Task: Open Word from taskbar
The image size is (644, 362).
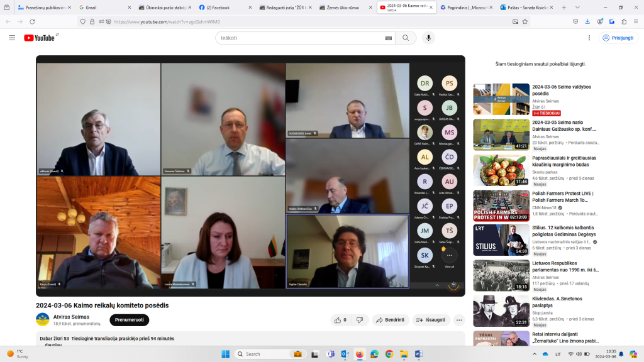Action: pyautogui.click(x=418, y=354)
